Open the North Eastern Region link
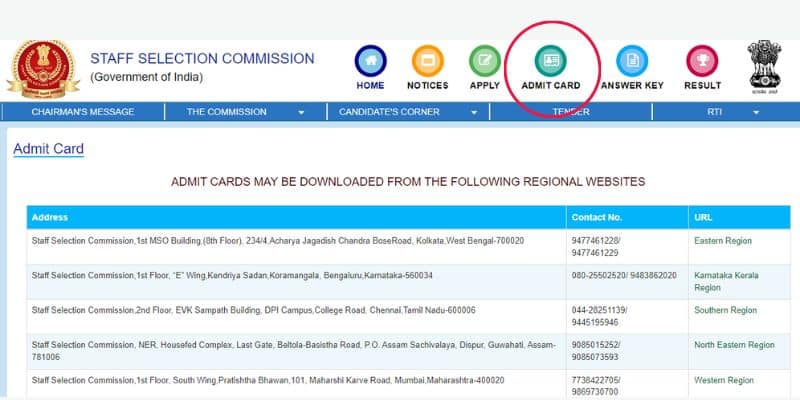 tap(734, 345)
